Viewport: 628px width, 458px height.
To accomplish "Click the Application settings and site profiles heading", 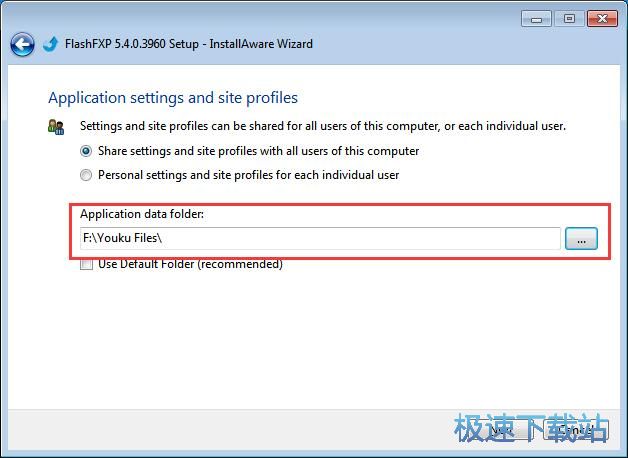I will coord(173,98).
